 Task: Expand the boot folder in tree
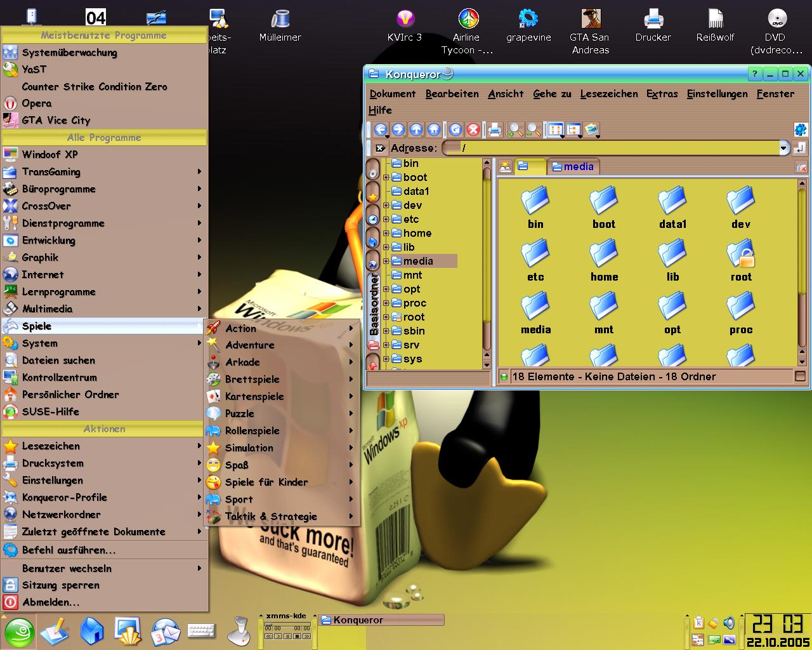click(386, 178)
